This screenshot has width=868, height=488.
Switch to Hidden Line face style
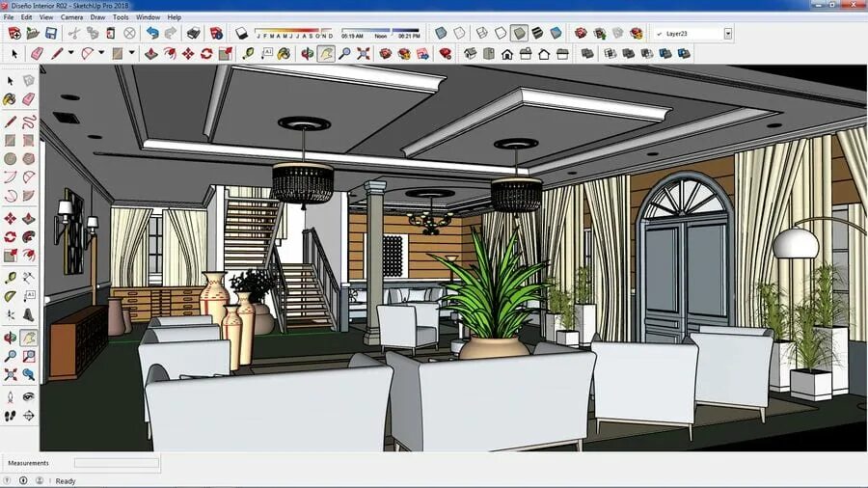[501, 33]
